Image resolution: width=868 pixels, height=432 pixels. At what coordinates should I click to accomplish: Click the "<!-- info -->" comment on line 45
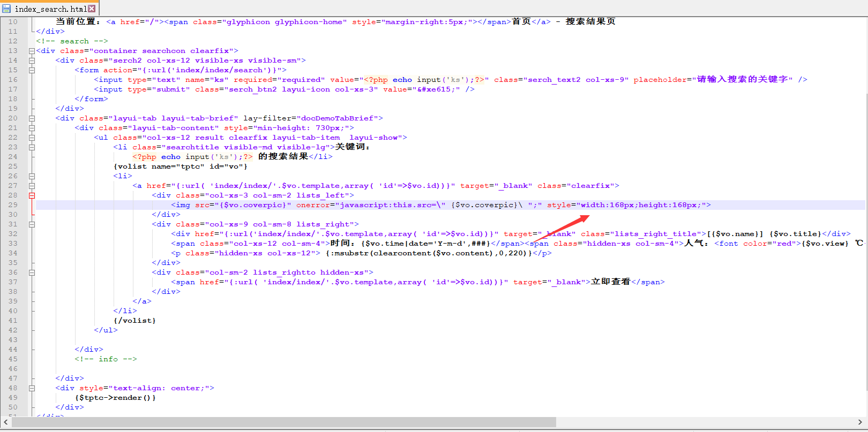[106, 359]
